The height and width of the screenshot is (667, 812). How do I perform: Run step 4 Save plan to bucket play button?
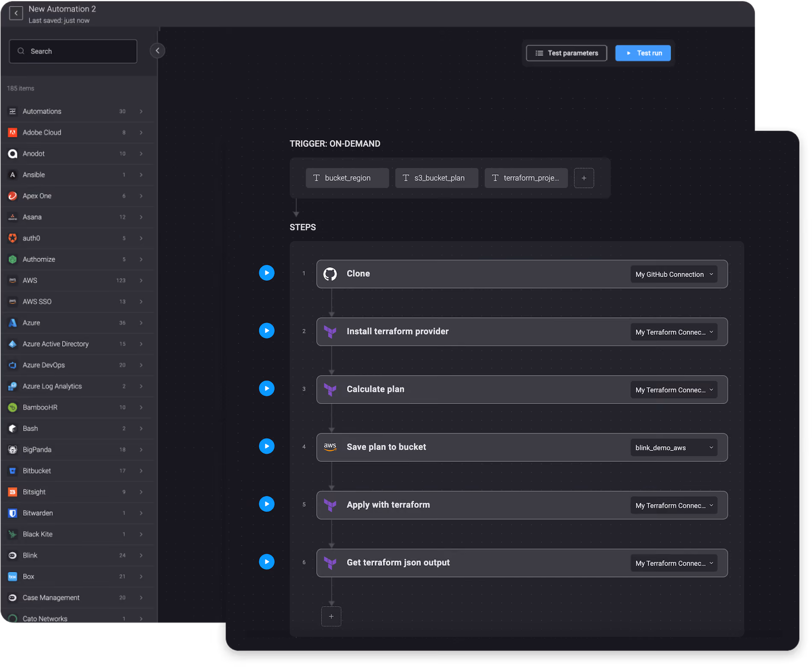[x=267, y=446]
